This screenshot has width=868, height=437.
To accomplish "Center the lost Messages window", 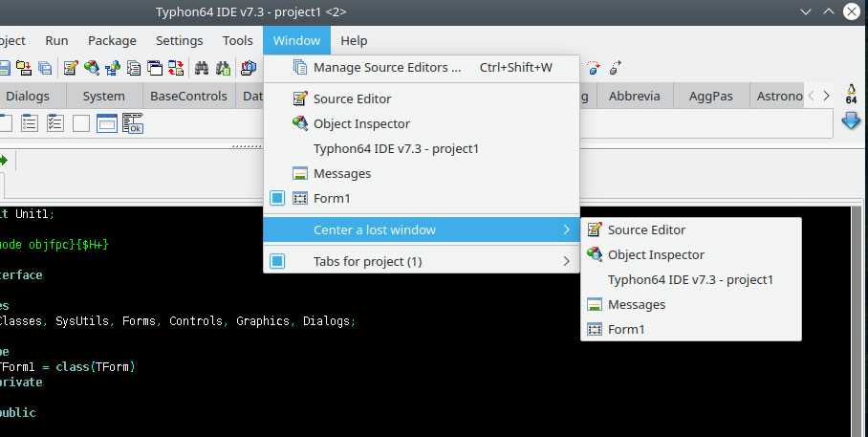I will tap(691, 305).
